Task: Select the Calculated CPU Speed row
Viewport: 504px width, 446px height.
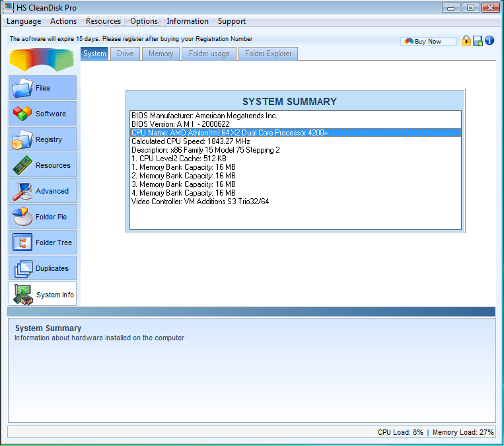Action: pyautogui.click(x=295, y=141)
